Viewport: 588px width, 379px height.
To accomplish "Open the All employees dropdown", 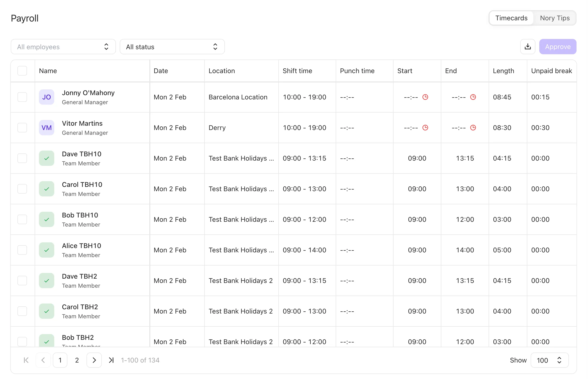I will tap(63, 47).
